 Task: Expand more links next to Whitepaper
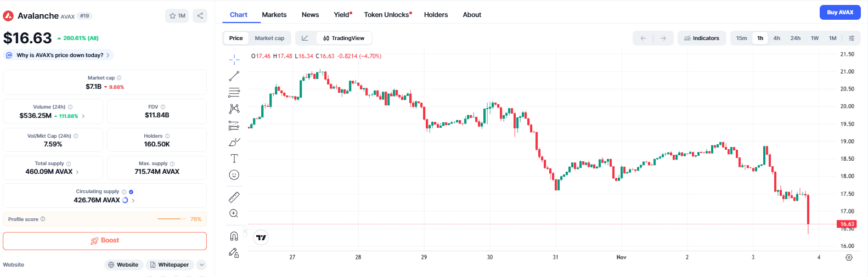coord(202,265)
